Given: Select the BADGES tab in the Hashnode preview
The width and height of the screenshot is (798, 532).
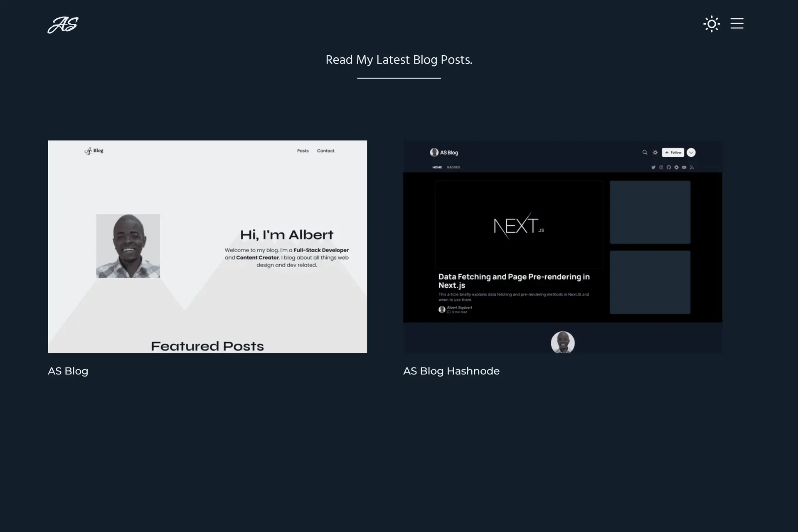Looking at the screenshot, I should (453, 167).
